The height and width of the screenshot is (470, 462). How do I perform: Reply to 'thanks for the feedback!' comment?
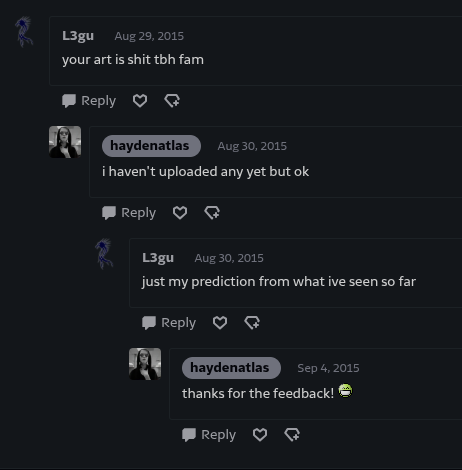pos(209,435)
